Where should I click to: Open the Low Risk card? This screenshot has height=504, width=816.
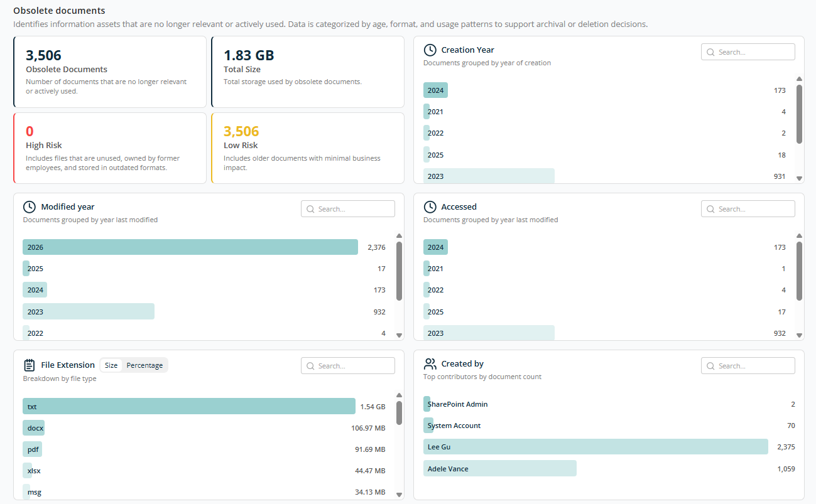308,148
